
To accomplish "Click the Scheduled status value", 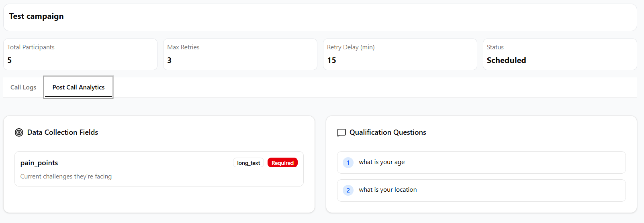I will coord(506,60).
